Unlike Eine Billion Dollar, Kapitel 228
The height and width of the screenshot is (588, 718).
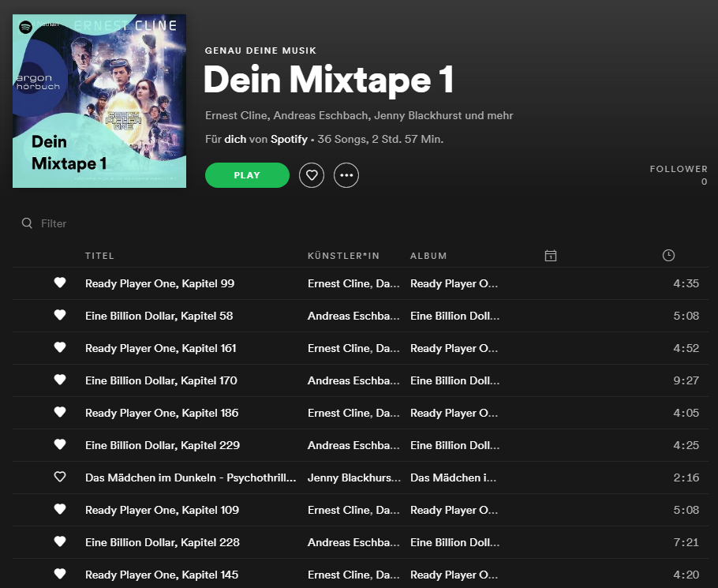coord(60,541)
